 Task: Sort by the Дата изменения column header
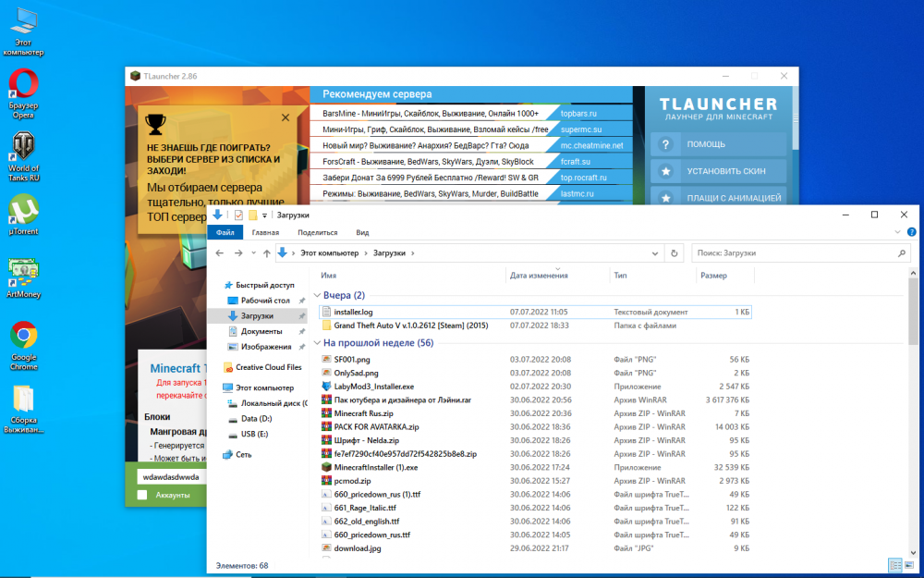click(539, 276)
